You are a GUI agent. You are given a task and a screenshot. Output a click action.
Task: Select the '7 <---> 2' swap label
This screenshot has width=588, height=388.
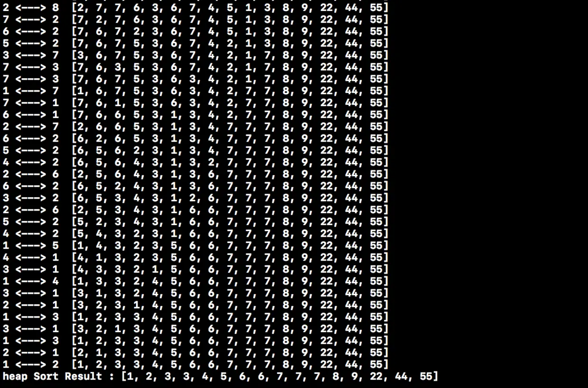coord(31,19)
